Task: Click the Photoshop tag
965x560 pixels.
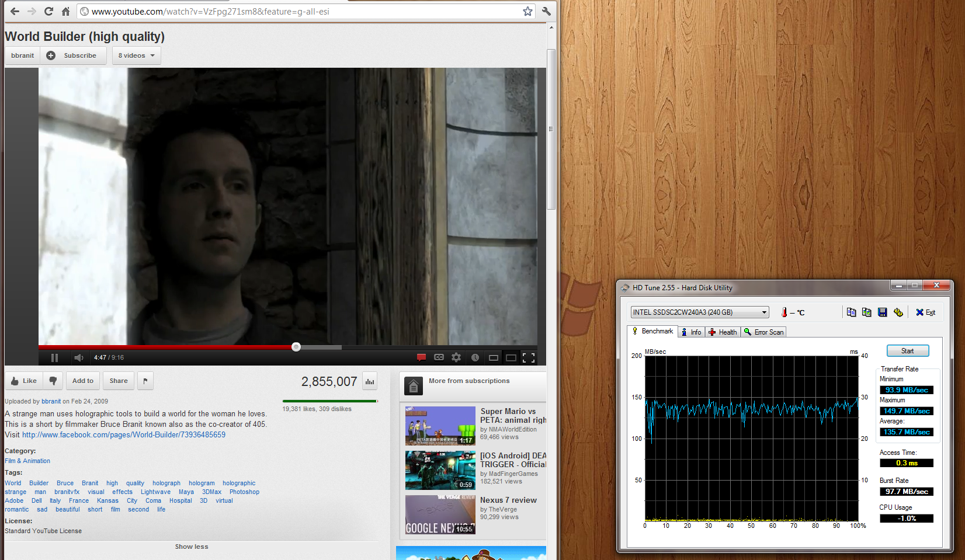Action: point(244,492)
